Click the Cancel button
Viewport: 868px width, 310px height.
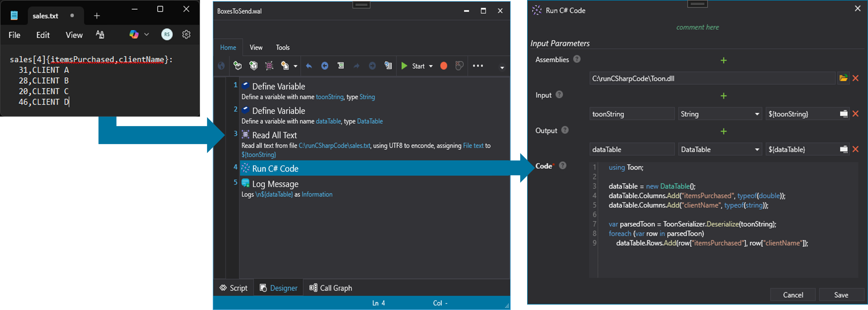click(792, 295)
